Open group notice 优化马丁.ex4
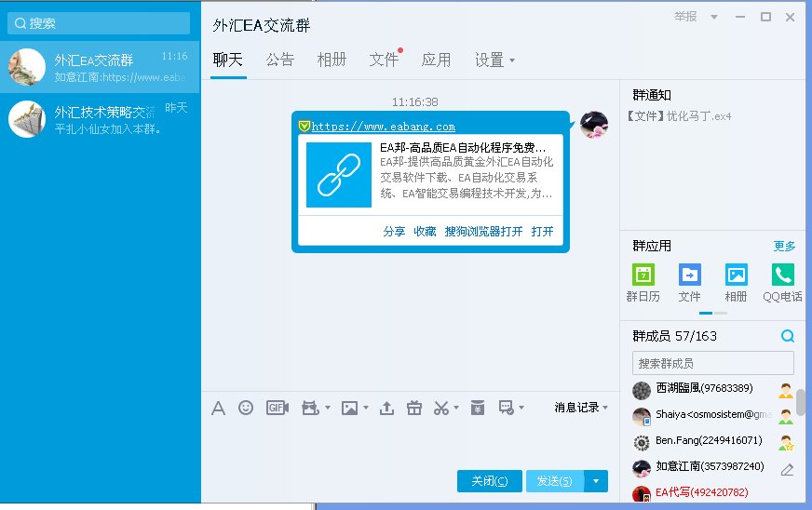 pyautogui.click(x=679, y=116)
